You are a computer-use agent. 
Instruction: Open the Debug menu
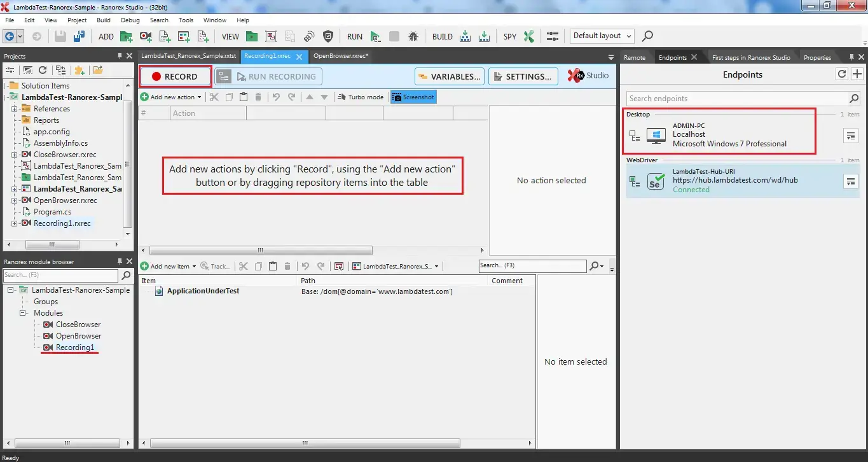pyautogui.click(x=130, y=20)
